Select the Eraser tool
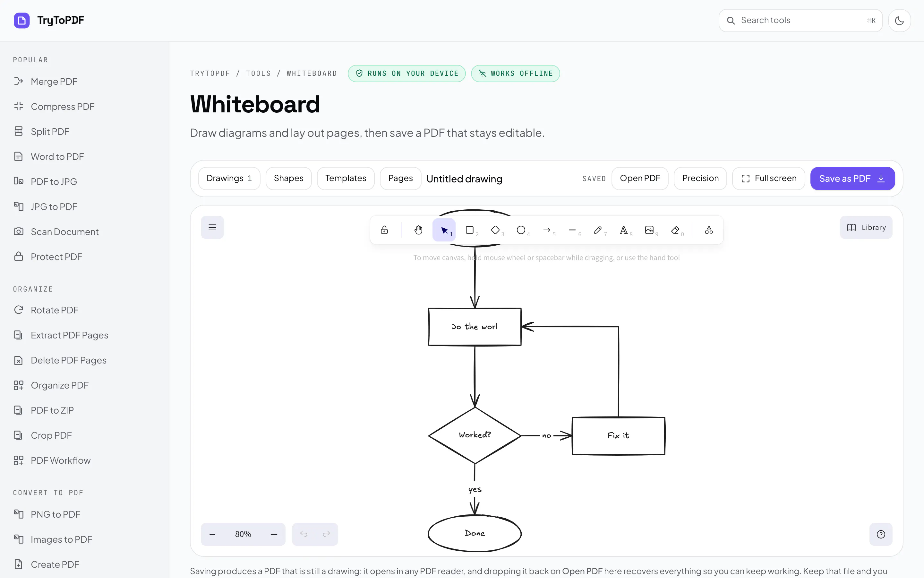This screenshot has width=924, height=578. point(675,230)
